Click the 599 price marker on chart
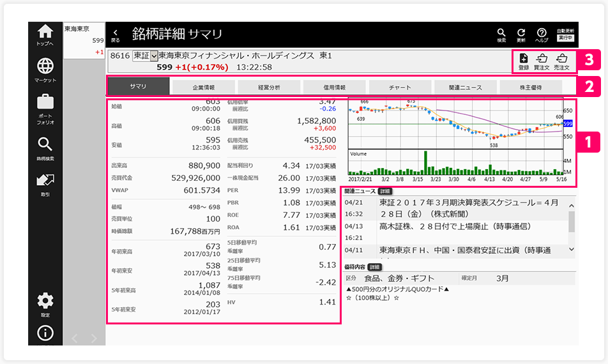608x364 pixels. click(568, 124)
